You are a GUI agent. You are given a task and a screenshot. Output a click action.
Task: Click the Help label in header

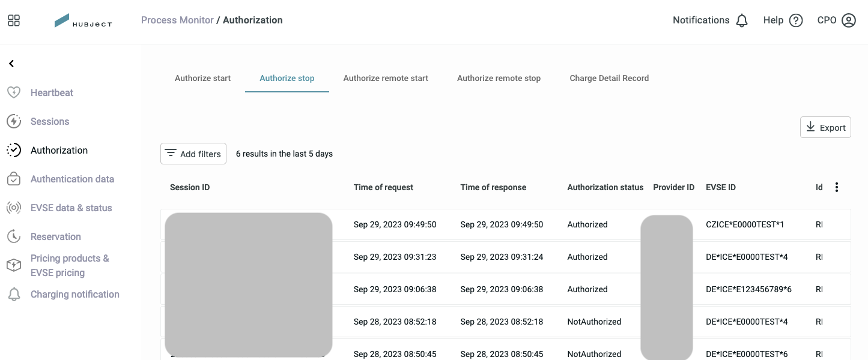pos(773,20)
